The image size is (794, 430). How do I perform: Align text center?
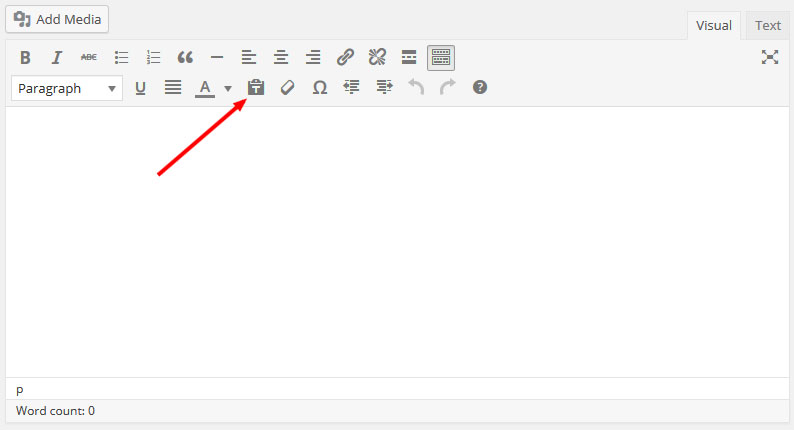[x=281, y=58]
